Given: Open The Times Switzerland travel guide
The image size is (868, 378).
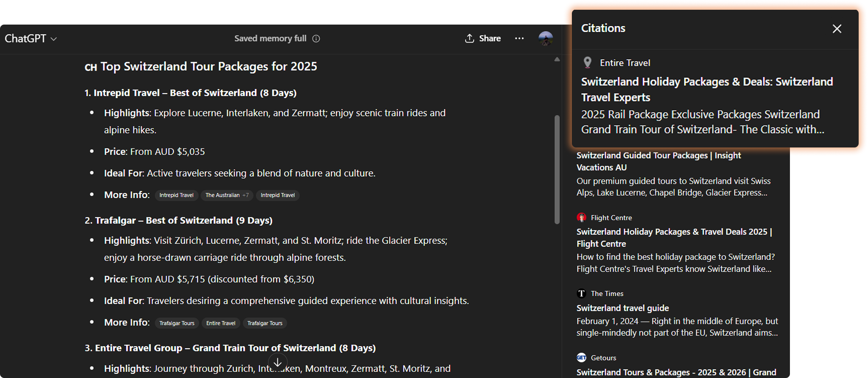Looking at the screenshot, I should [622, 308].
